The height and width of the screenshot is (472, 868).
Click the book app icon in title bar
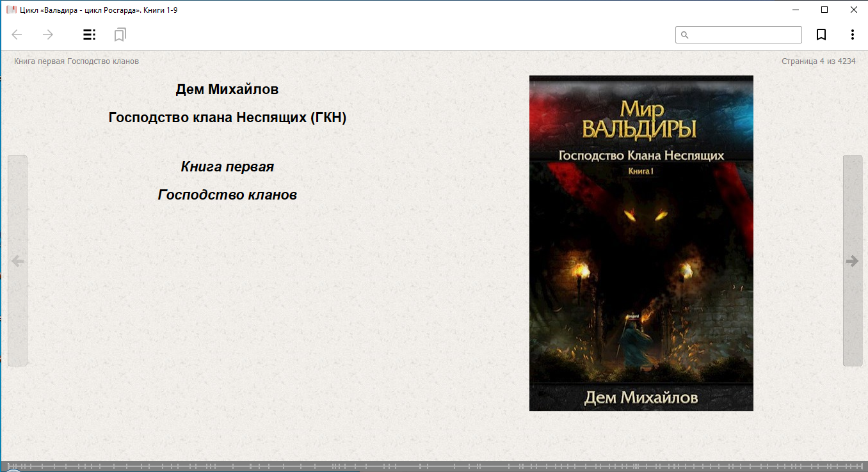click(11, 10)
